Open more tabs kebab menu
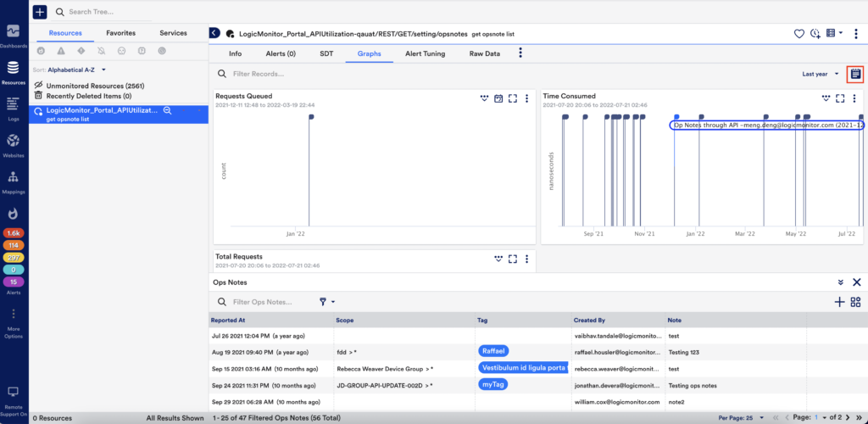The image size is (868, 424). (520, 53)
